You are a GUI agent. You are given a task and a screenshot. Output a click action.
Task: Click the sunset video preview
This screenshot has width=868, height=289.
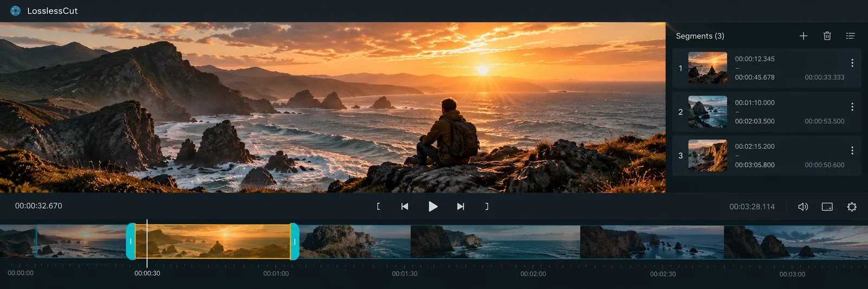[x=333, y=107]
